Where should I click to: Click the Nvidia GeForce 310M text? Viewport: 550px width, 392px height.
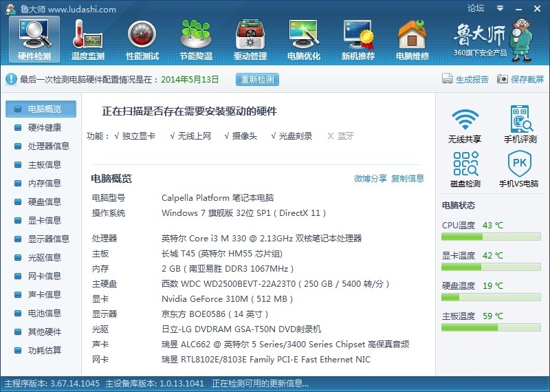tap(227, 299)
